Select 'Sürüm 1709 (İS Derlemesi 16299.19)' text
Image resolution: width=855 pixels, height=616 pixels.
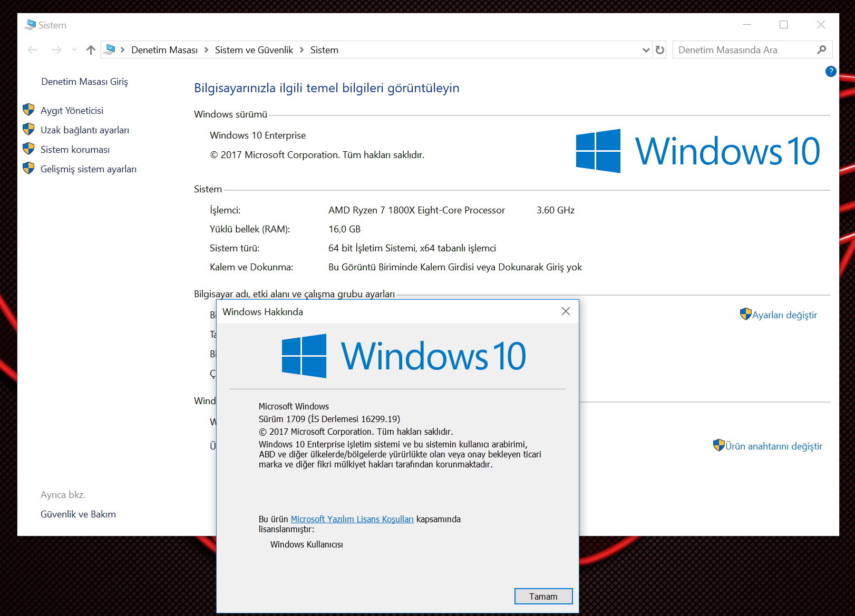point(329,419)
